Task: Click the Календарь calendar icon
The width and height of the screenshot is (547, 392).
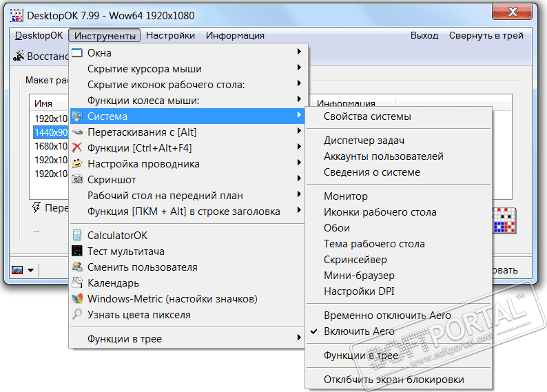Action: [77, 282]
